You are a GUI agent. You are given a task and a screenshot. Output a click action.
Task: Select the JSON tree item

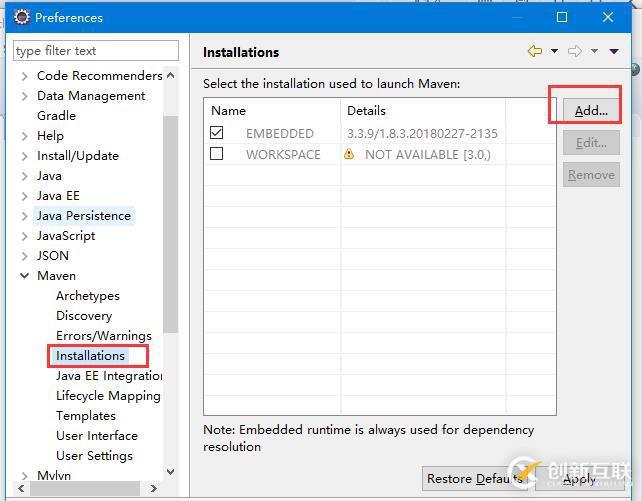tap(53, 256)
